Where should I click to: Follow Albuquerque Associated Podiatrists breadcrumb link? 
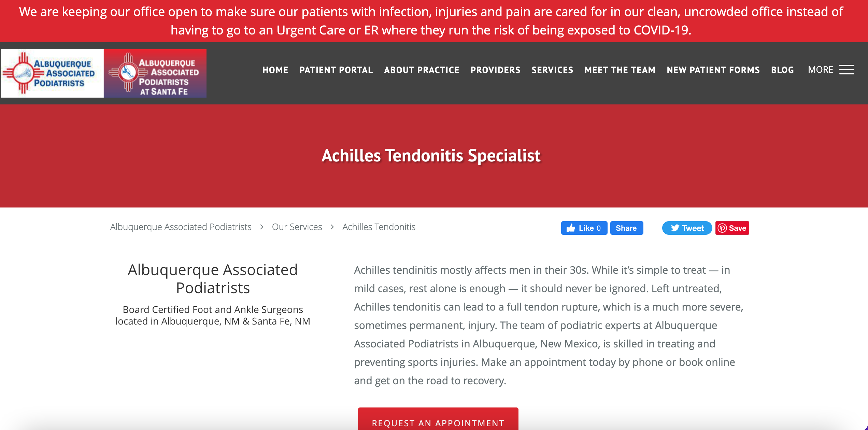pos(181,227)
